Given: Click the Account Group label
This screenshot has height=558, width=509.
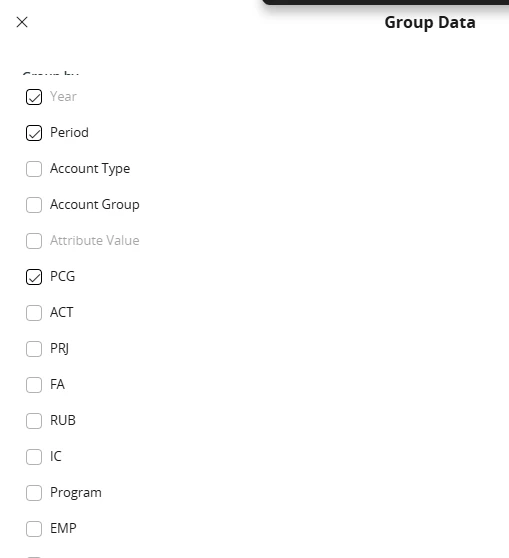Looking at the screenshot, I should point(95,205).
